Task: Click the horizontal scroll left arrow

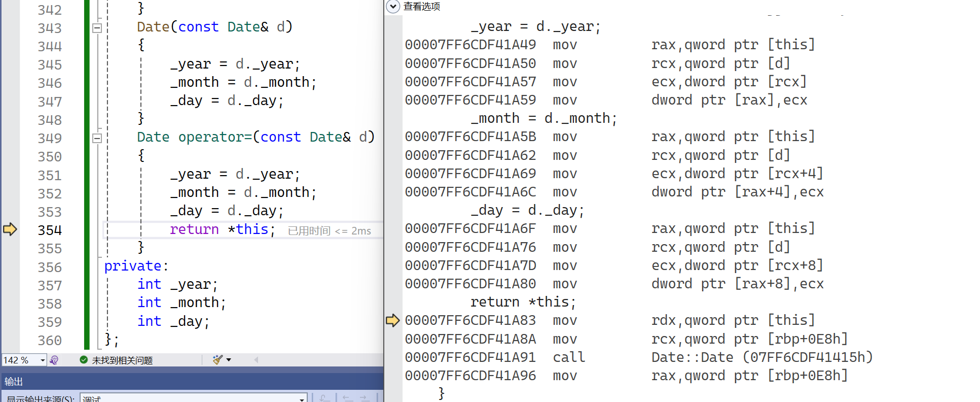Action: 256,360
